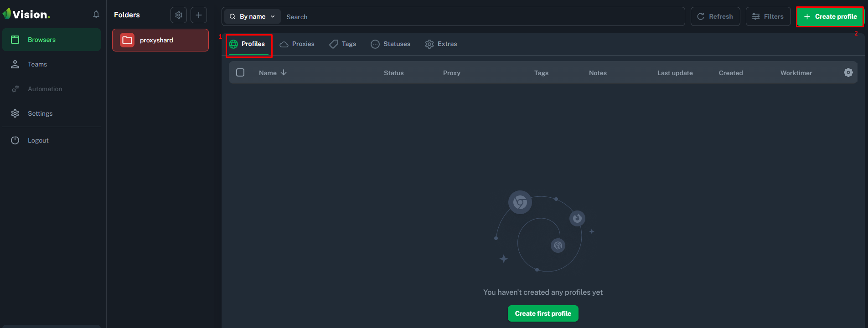Add a new folder with plus icon

coord(199,15)
